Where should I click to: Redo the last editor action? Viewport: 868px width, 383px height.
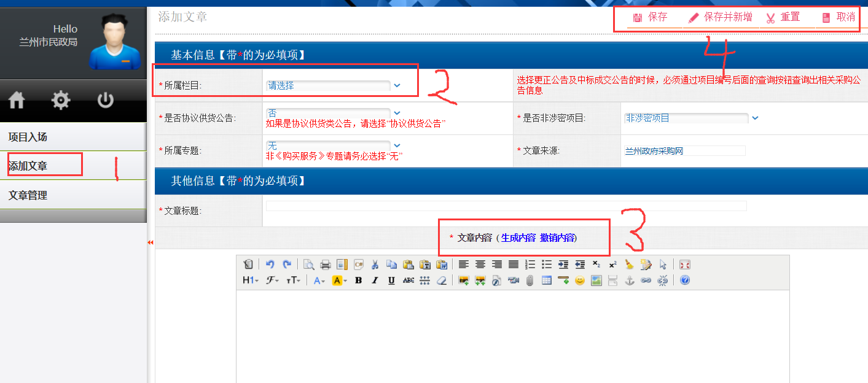(x=287, y=265)
